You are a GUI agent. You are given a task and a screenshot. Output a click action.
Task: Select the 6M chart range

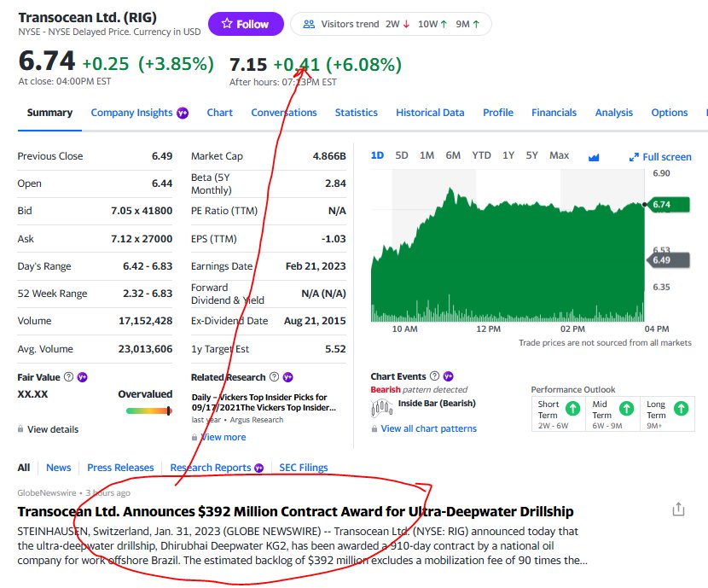click(453, 156)
